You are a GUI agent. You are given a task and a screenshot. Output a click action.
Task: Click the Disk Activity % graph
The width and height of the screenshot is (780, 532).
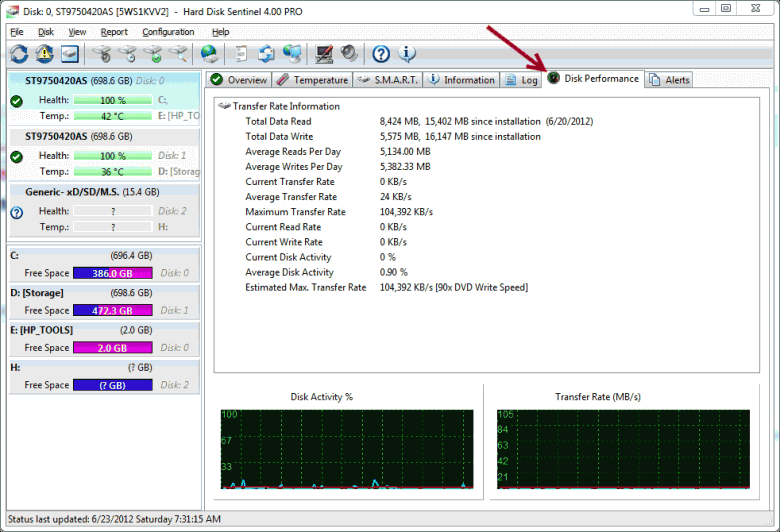(347, 449)
